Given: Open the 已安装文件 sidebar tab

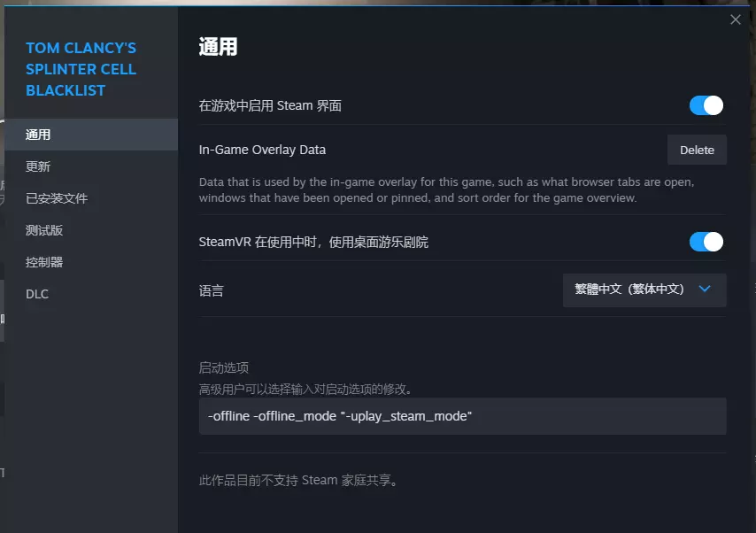Looking at the screenshot, I should pyautogui.click(x=91, y=198).
